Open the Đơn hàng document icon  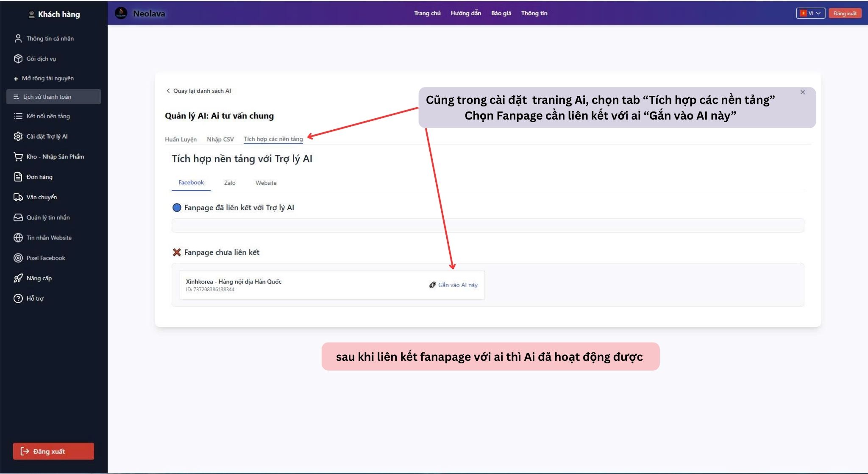17,177
